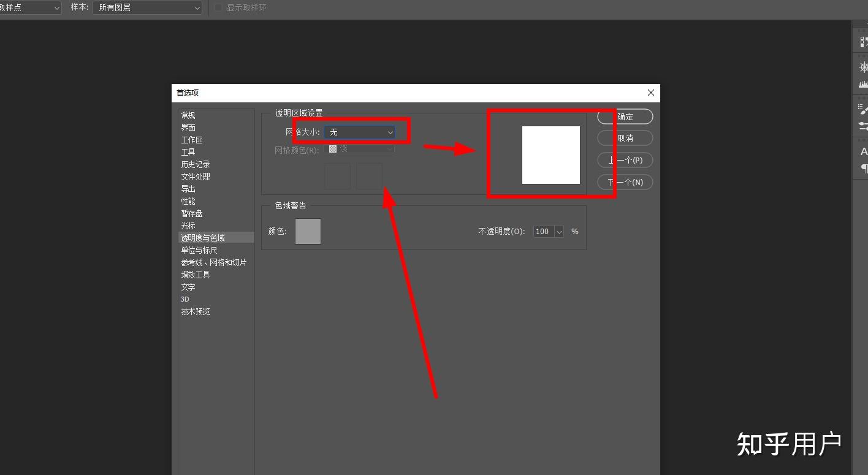Open the Histogram panel icon
This screenshot has height=475, width=868.
tap(864, 84)
